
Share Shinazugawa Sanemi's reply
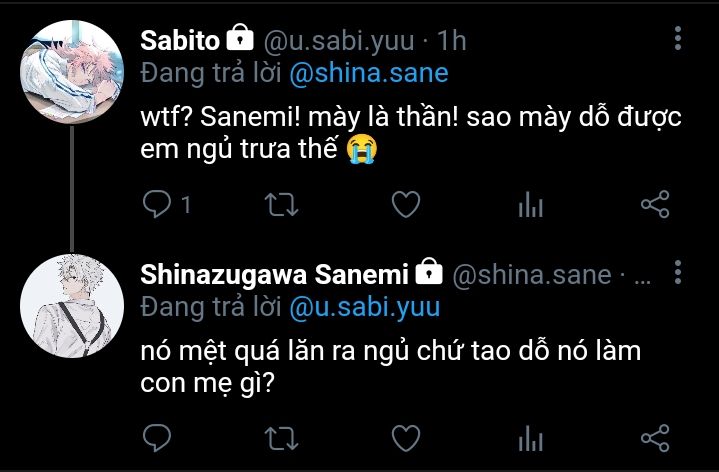point(654,437)
